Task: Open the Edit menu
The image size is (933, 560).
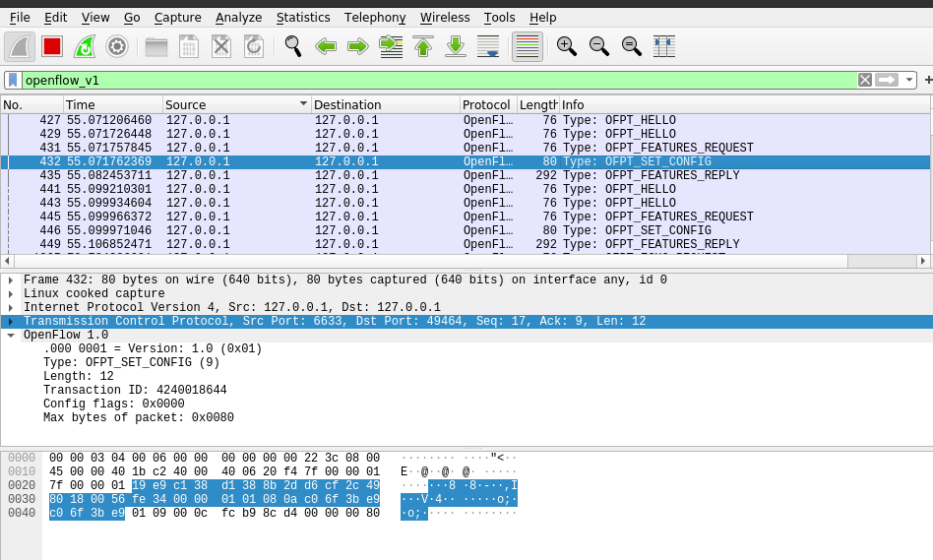Action: click(56, 18)
